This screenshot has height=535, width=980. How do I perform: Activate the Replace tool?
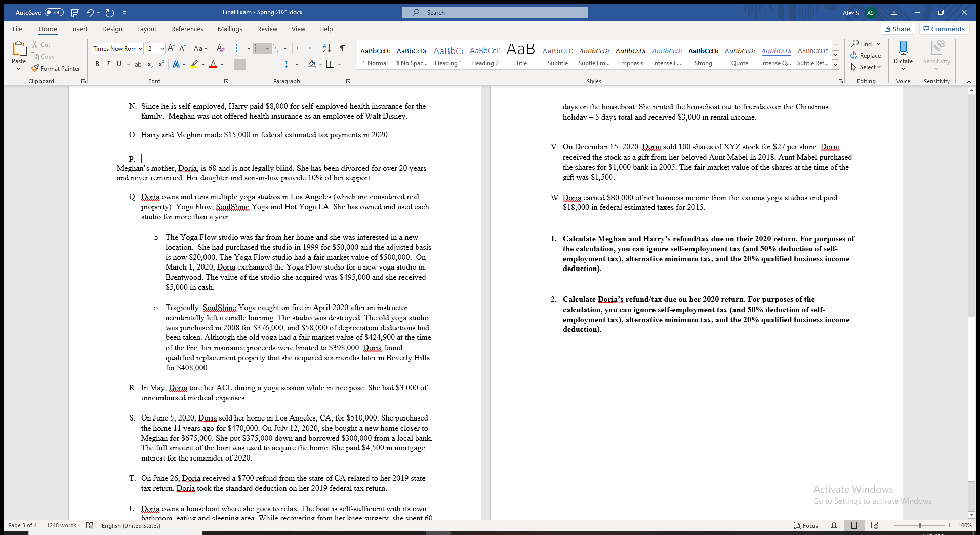pos(867,55)
